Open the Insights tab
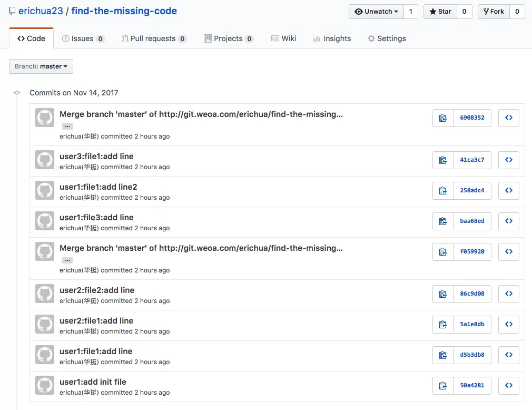 [332, 38]
